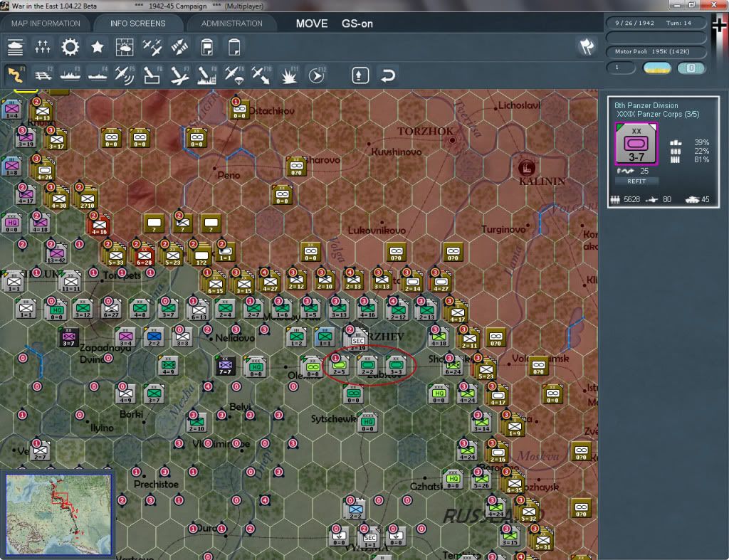Open the save game document icon
This screenshot has width=729, height=560.
pyautogui.click(x=207, y=47)
